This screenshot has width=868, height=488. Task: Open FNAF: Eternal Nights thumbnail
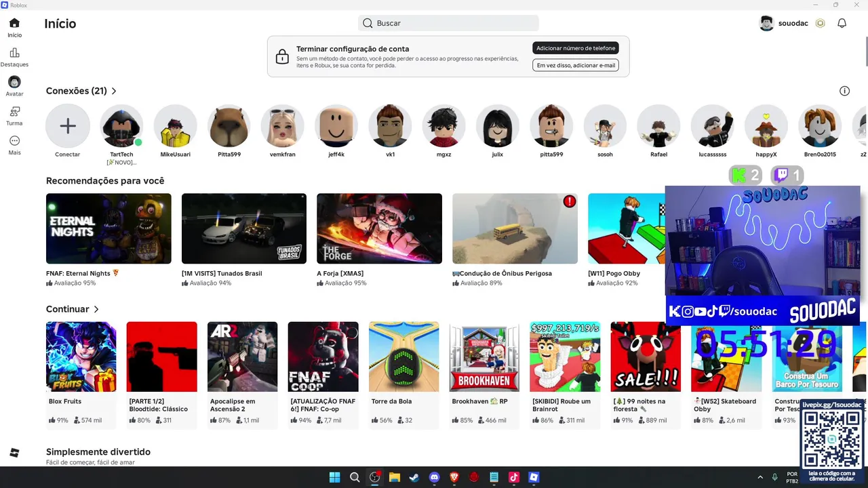pos(108,228)
